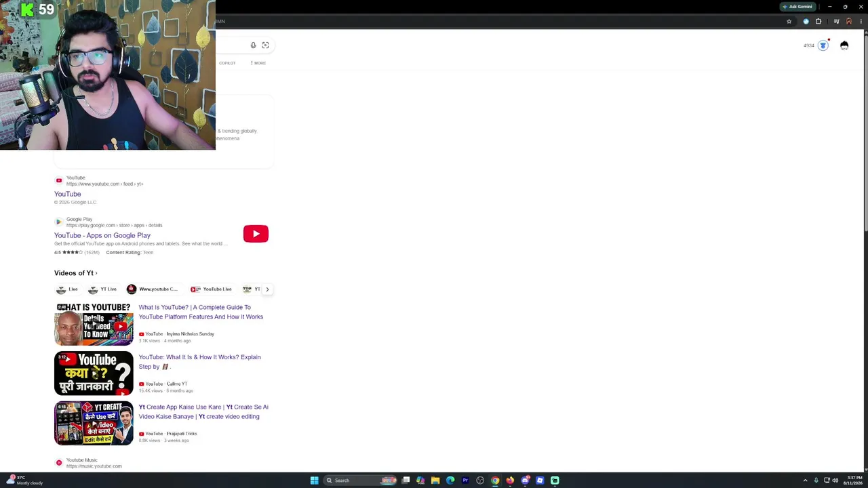Click the Google Play favicon

(59, 222)
